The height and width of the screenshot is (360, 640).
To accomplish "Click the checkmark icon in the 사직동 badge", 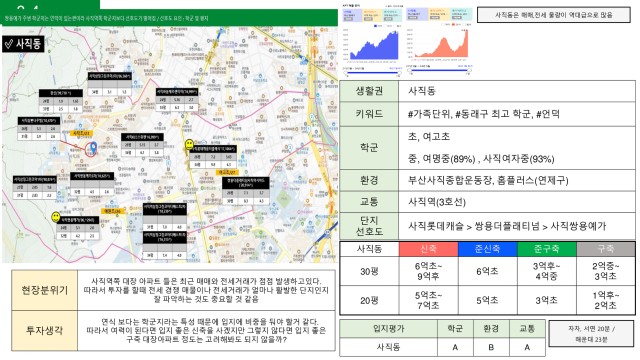I will 9,44.
